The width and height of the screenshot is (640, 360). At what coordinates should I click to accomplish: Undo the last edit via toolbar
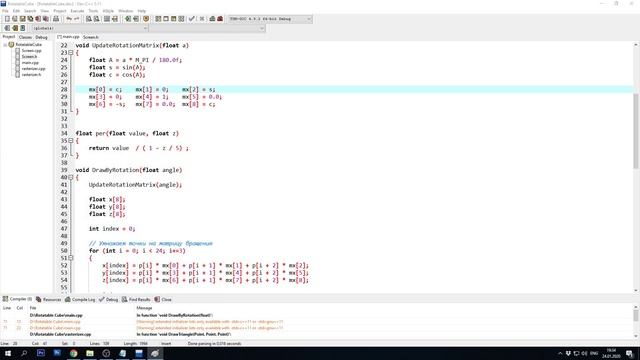tap(69, 19)
